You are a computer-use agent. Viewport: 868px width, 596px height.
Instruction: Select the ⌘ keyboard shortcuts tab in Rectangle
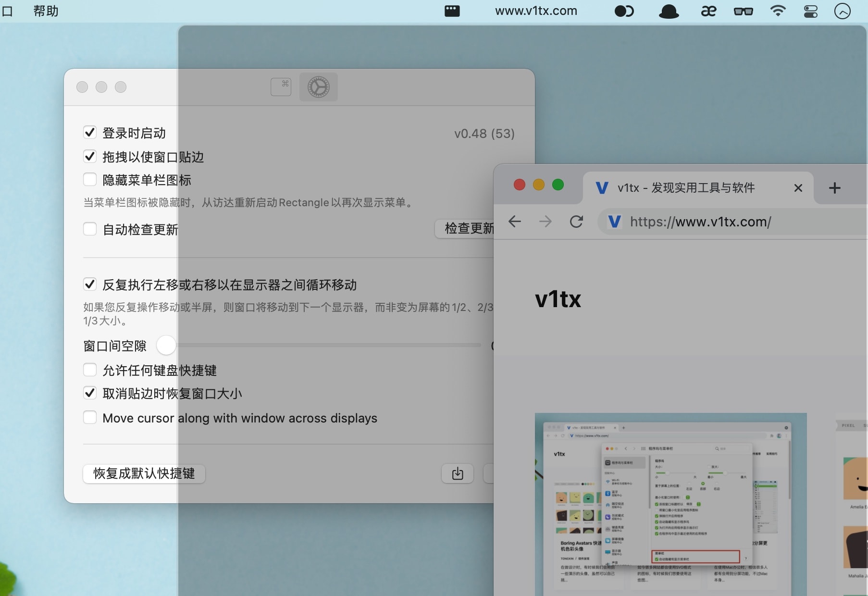[x=281, y=87]
